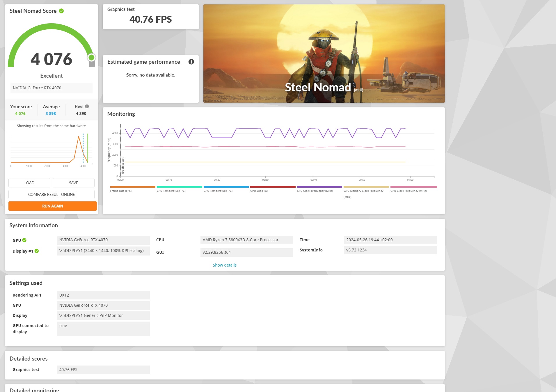Click the Rendering API value DX12
The image size is (556, 392).
(x=103, y=295)
